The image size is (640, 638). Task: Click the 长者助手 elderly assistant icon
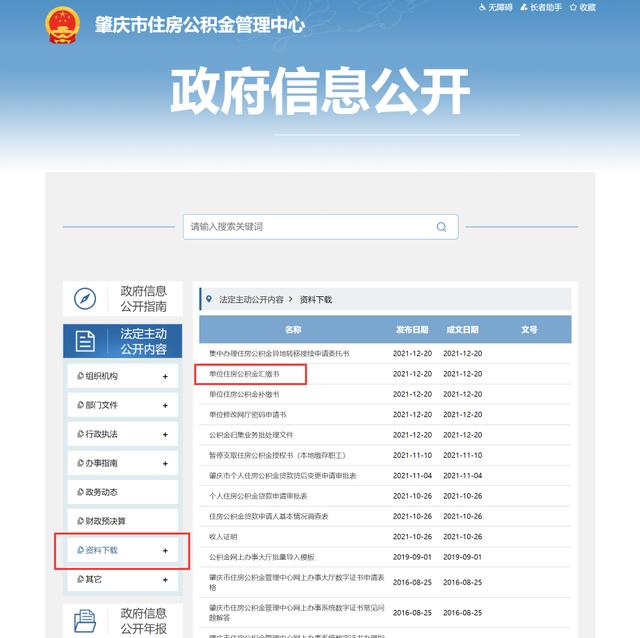(524, 7)
